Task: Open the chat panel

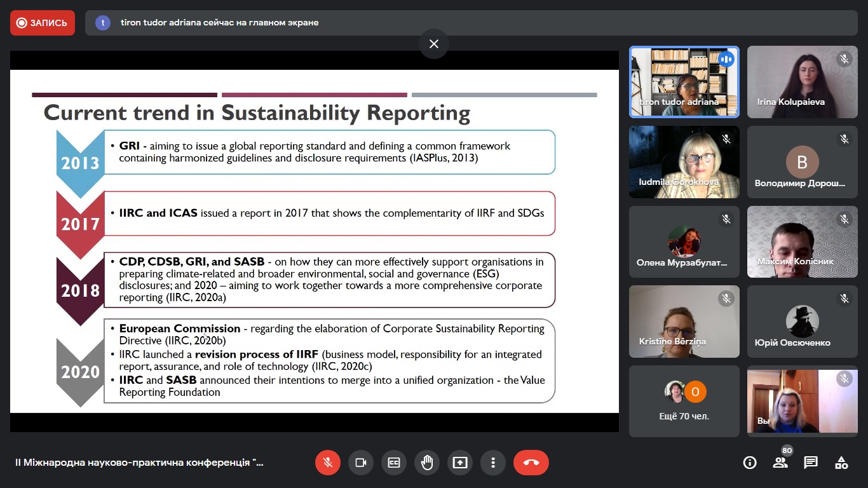Action: click(x=811, y=463)
